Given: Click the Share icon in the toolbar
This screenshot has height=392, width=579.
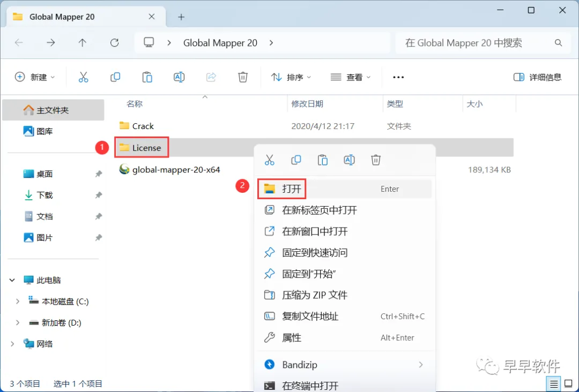Looking at the screenshot, I should tap(211, 77).
